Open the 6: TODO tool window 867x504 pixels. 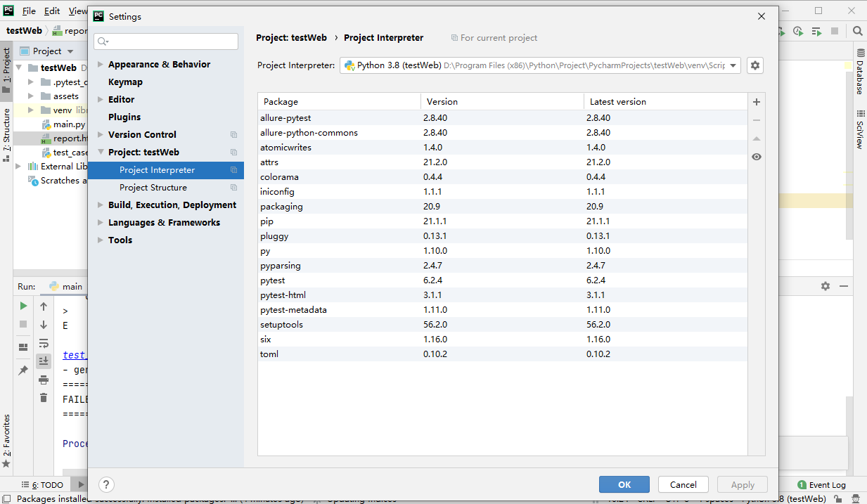[42, 485]
